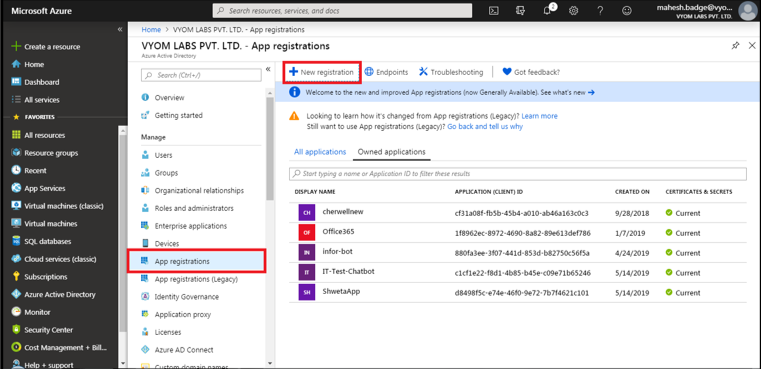The height and width of the screenshot is (369, 761).
Task: Open Azure AD Connect
Action: (x=177, y=350)
